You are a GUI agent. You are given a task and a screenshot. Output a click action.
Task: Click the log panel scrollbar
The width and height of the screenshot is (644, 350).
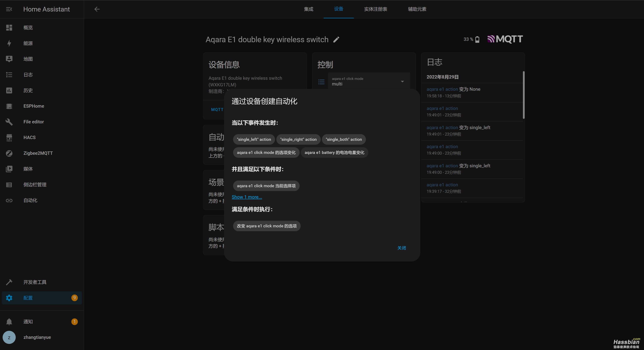tap(523, 95)
